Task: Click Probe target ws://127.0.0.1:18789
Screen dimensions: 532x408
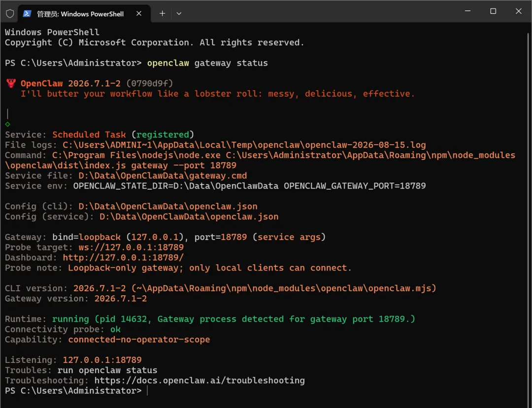Action: (x=132, y=248)
